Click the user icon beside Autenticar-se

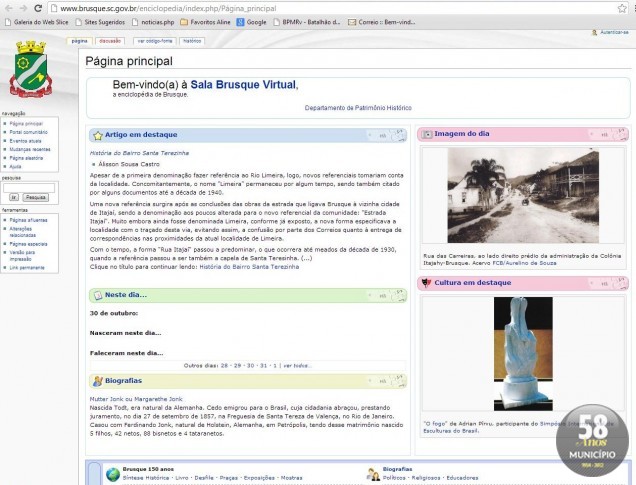pyautogui.click(x=594, y=32)
